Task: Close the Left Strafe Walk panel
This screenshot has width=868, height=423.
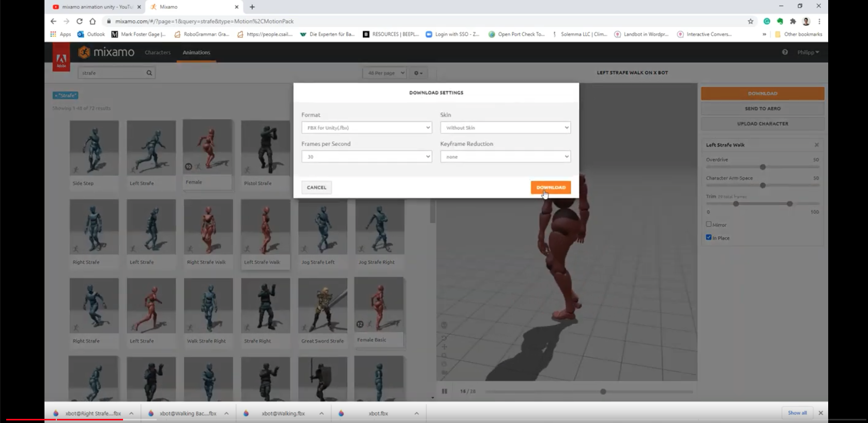Action: tap(816, 145)
